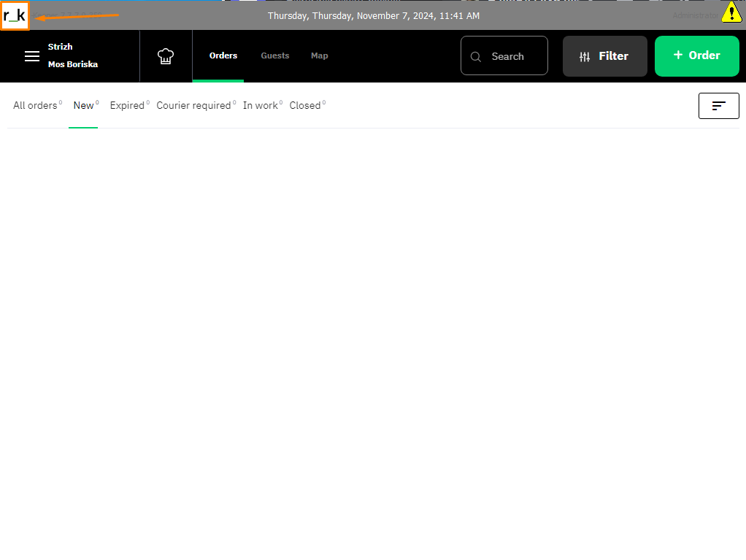Image resolution: width=746 pixels, height=560 pixels.
Task: Open the hamburger navigation menu
Action: (x=32, y=56)
